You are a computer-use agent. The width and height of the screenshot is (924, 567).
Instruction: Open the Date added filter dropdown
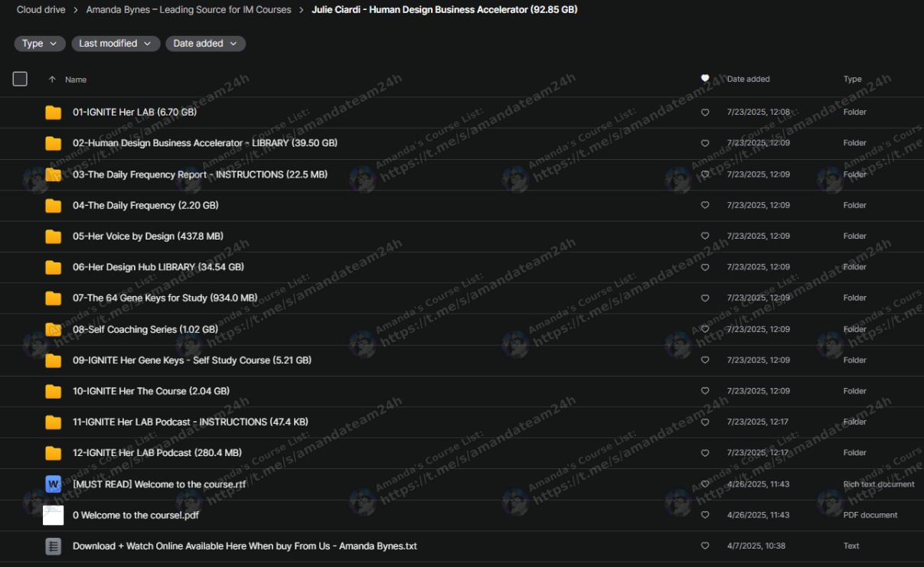pyautogui.click(x=205, y=44)
